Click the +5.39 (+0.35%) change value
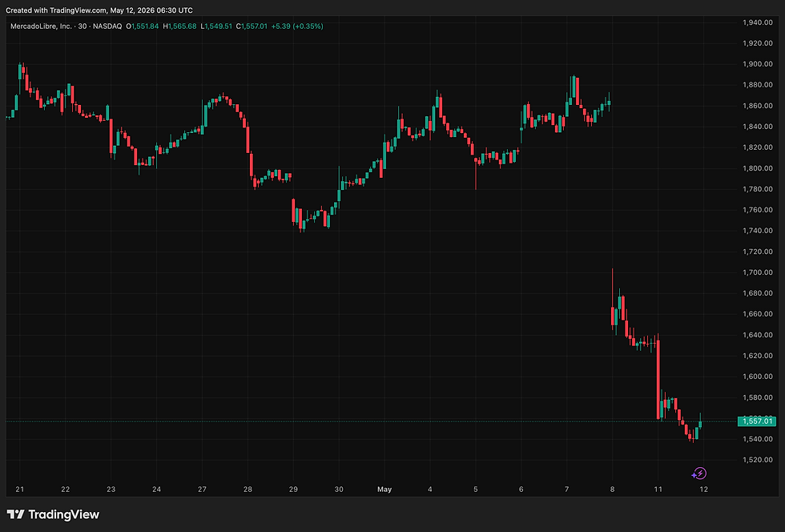The image size is (785, 532). click(x=297, y=26)
